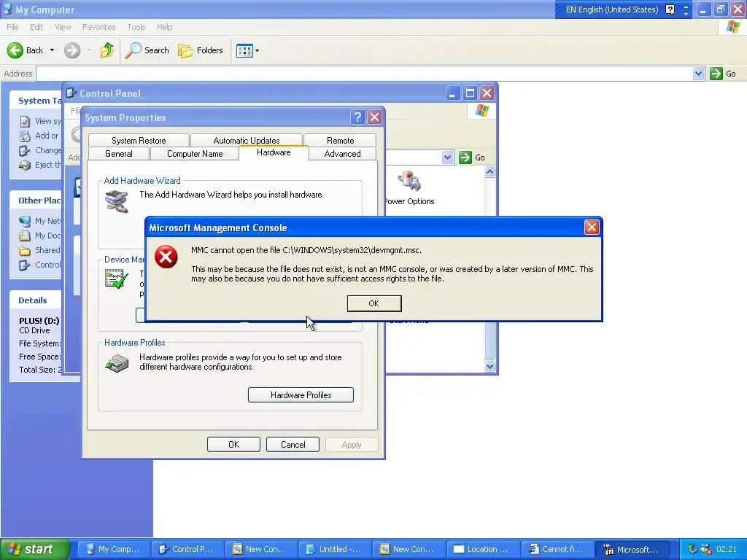Minimize the Control Panel window
Screen dimensions: 747x560
point(452,93)
